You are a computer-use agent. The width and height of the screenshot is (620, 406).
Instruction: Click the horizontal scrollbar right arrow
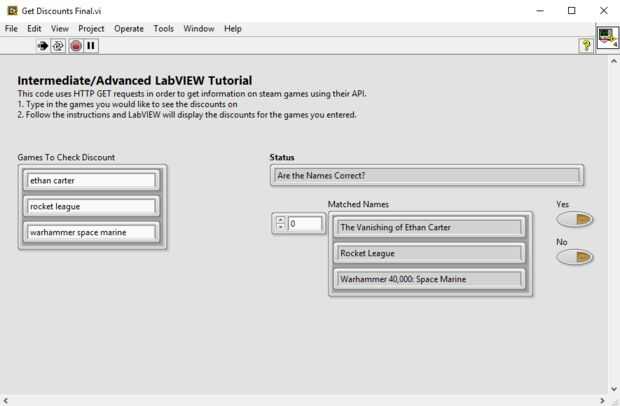[x=602, y=401]
